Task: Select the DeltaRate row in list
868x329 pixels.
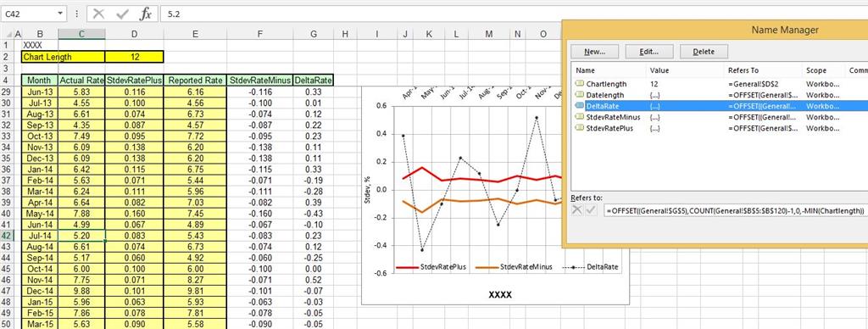Action: [x=720, y=106]
